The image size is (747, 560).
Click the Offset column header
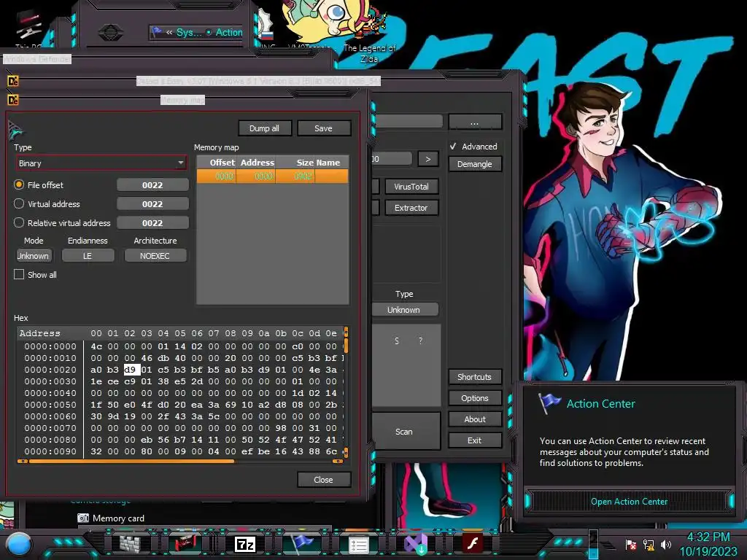click(217, 163)
